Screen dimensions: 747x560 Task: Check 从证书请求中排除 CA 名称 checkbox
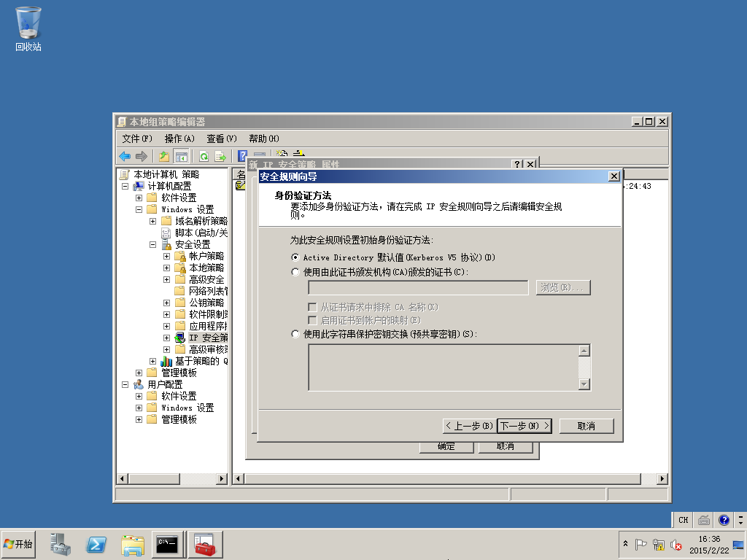312,307
